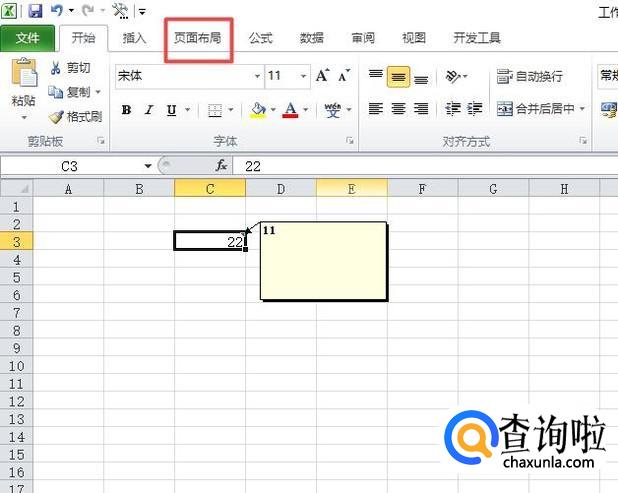Viewport: 618px width, 493px height.
Task: Switch to the 审阅 (Review) tab
Action: (x=363, y=38)
